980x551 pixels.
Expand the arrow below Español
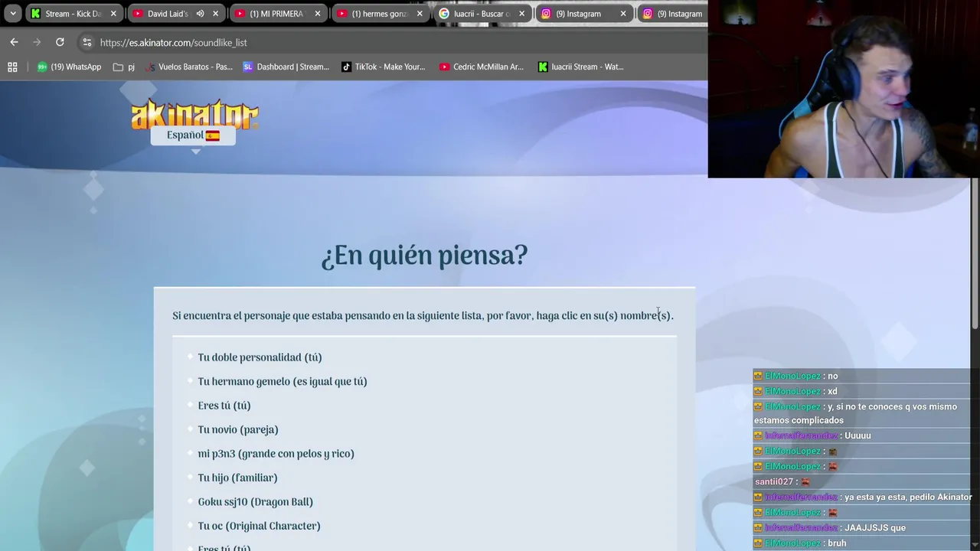[196, 152]
